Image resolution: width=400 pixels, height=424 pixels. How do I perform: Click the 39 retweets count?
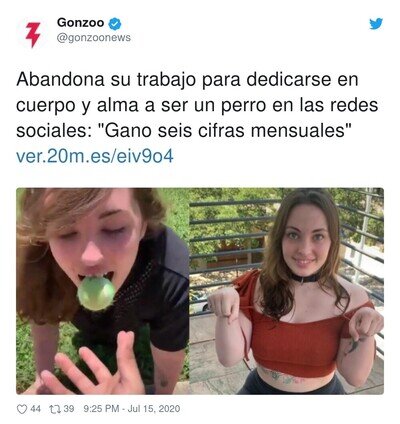(69, 409)
